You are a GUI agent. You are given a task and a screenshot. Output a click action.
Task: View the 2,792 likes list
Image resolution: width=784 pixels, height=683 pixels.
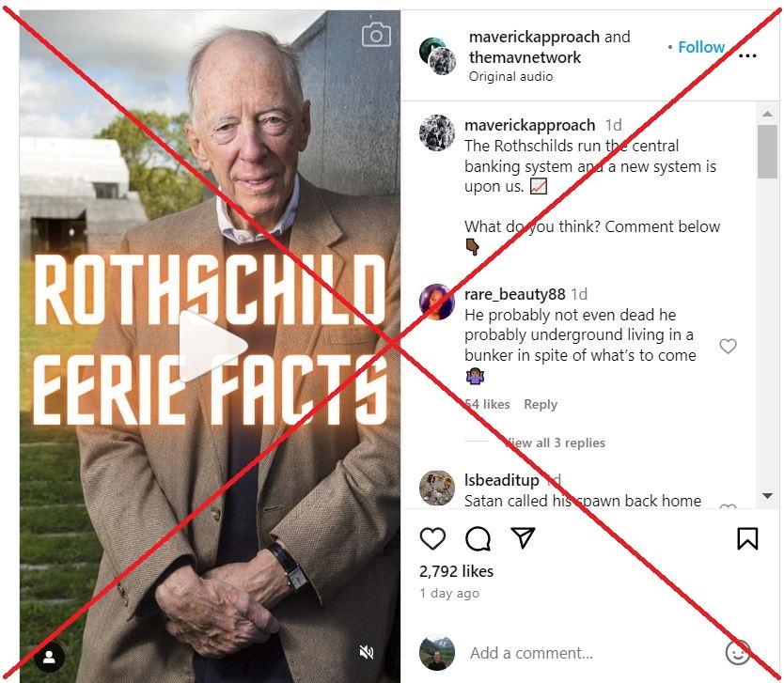click(x=457, y=571)
